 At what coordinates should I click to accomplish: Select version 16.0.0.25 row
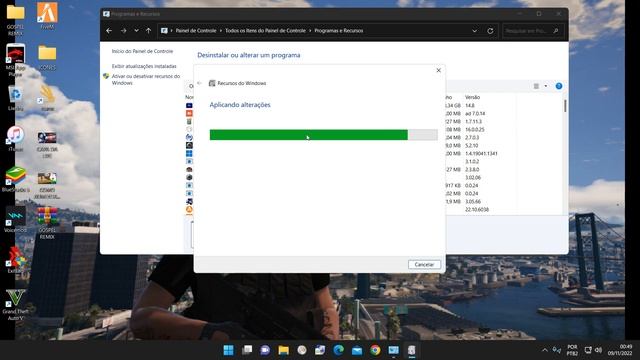tap(475, 129)
